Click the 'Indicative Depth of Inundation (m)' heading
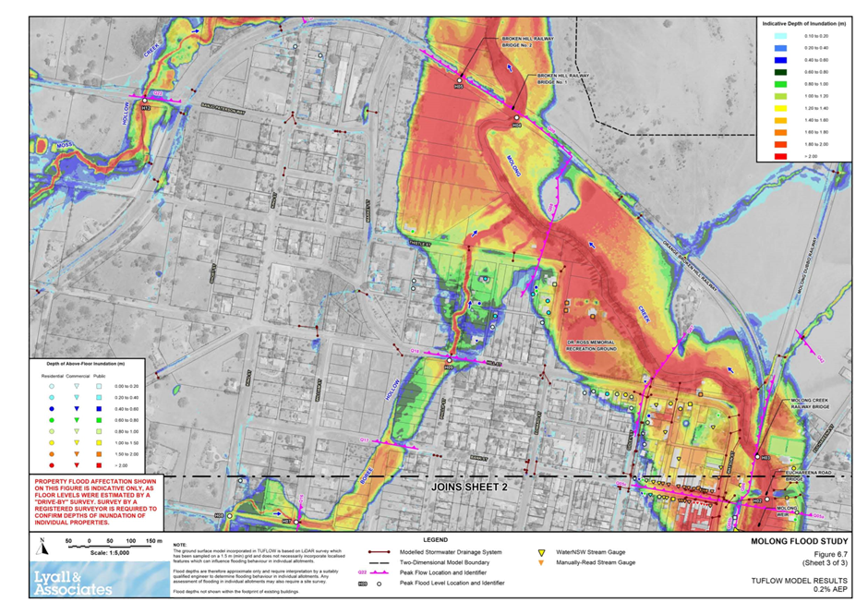 click(x=803, y=24)
